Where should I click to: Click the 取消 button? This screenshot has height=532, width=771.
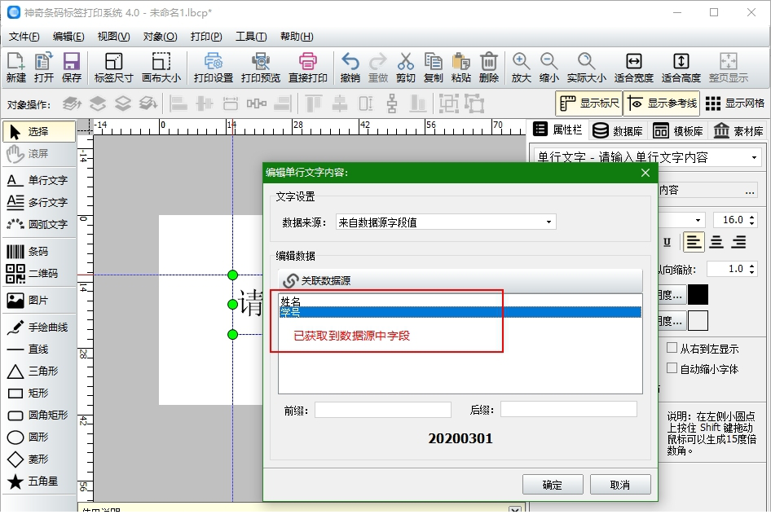(x=621, y=484)
